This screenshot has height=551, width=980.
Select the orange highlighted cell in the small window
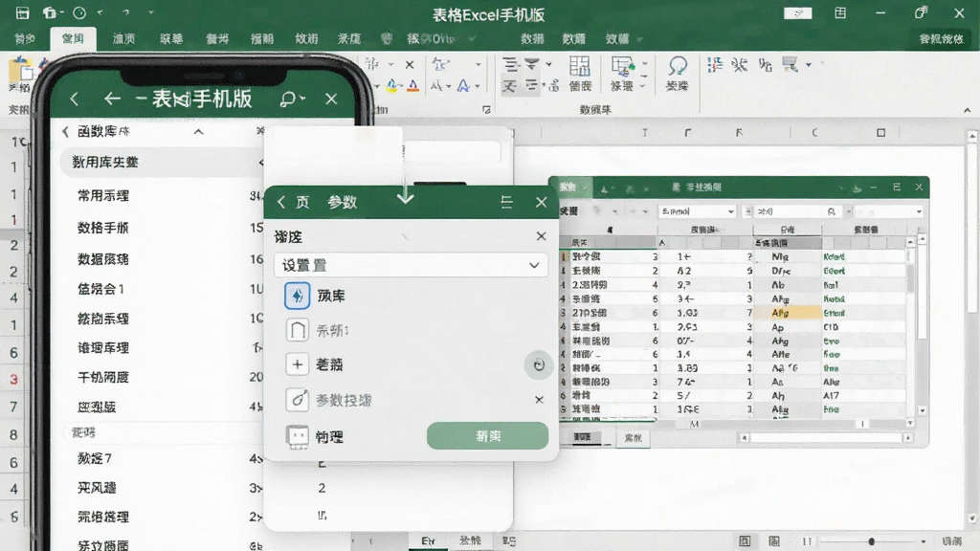click(x=788, y=313)
